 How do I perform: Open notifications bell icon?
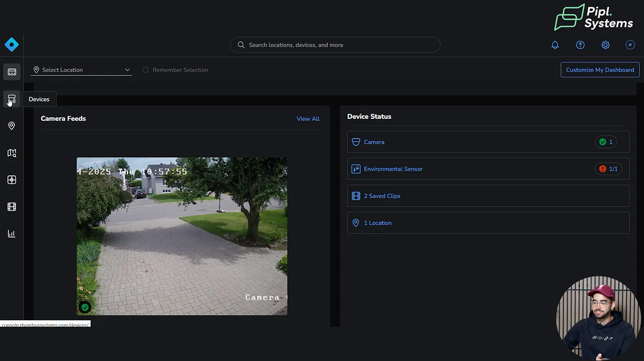[555, 45]
